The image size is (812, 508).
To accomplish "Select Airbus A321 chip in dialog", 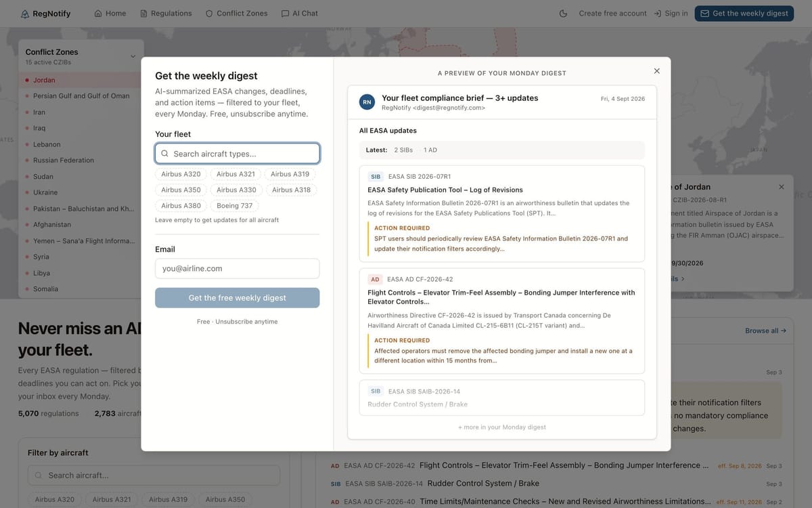I will click(x=236, y=174).
